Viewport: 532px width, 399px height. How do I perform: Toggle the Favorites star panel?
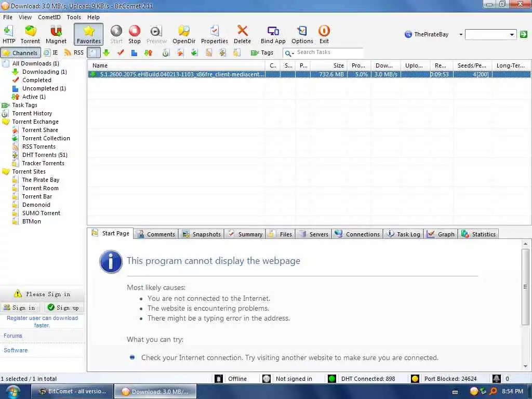tap(88, 34)
